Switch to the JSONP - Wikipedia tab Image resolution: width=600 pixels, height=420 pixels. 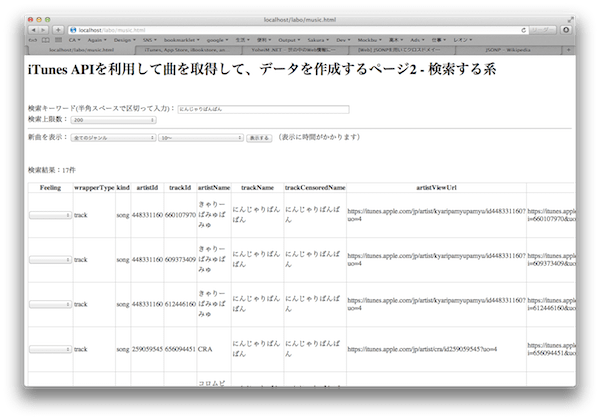508,50
